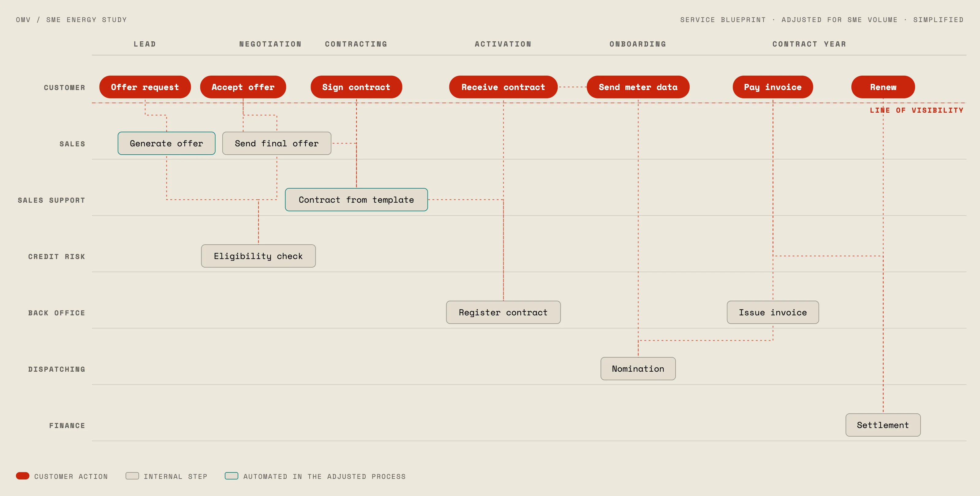The width and height of the screenshot is (980, 496).
Task: Click the CONTRACT YEAR phase header
Action: pyautogui.click(x=809, y=44)
